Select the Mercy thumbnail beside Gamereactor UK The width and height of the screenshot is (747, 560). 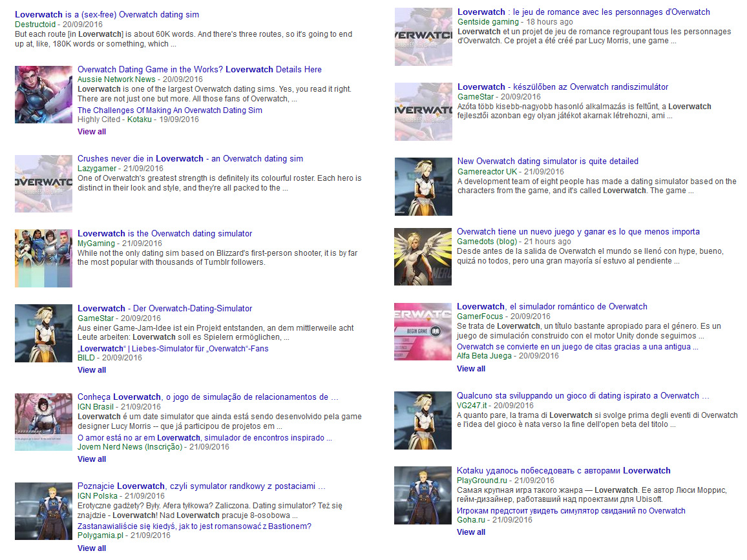(x=423, y=187)
